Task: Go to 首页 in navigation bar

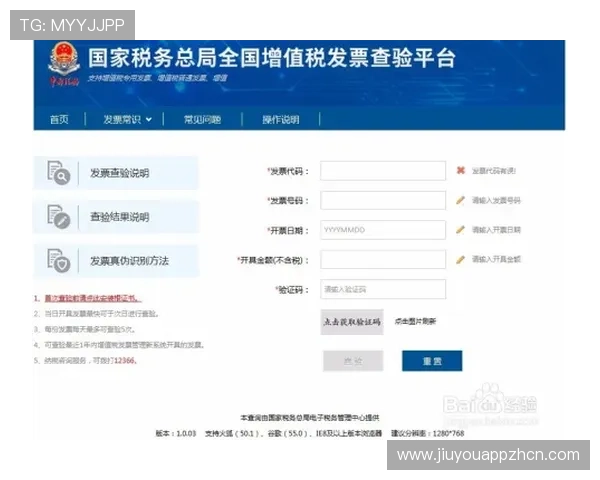Action: pyautogui.click(x=59, y=119)
